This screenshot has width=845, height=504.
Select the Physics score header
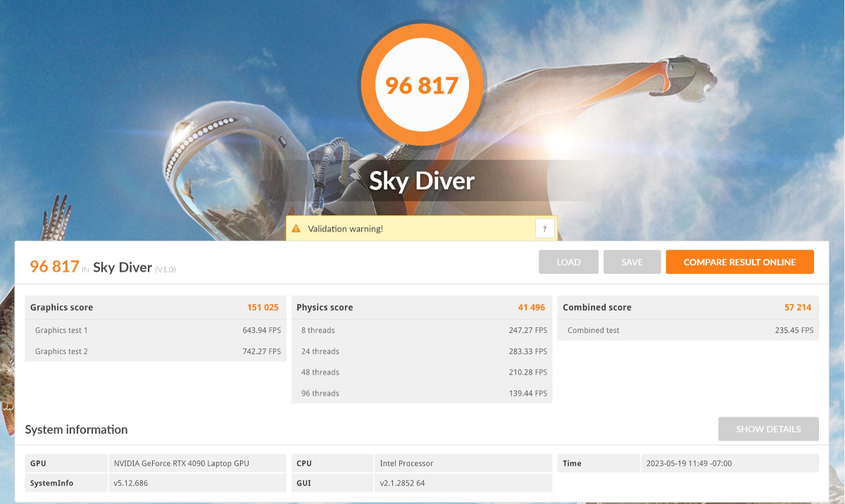(421, 308)
